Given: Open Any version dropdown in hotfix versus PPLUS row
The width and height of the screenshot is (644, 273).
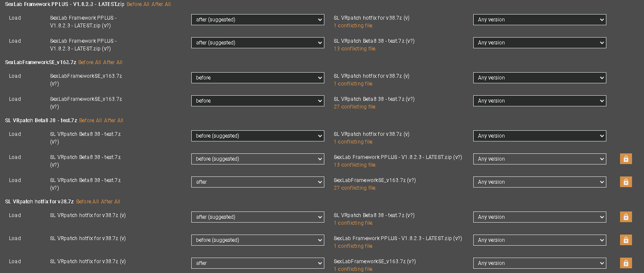Looking at the screenshot, I should [x=540, y=240].
